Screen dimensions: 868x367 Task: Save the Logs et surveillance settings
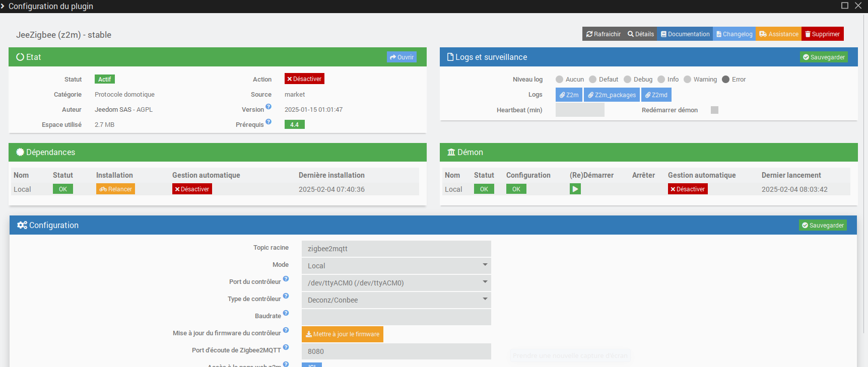824,57
